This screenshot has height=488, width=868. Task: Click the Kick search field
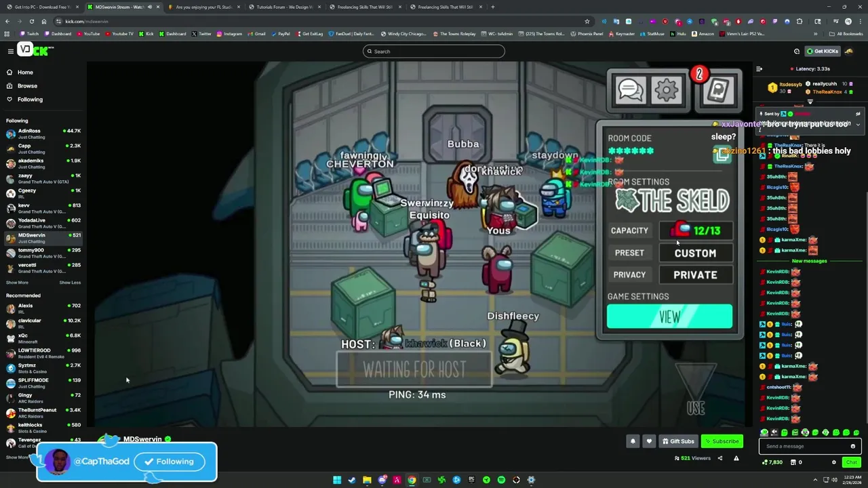[x=434, y=52]
